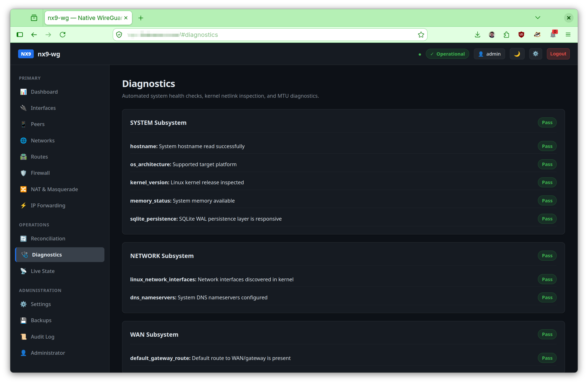Click the browser downloads icon
This screenshot has height=384, width=588.
coord(477,34)
